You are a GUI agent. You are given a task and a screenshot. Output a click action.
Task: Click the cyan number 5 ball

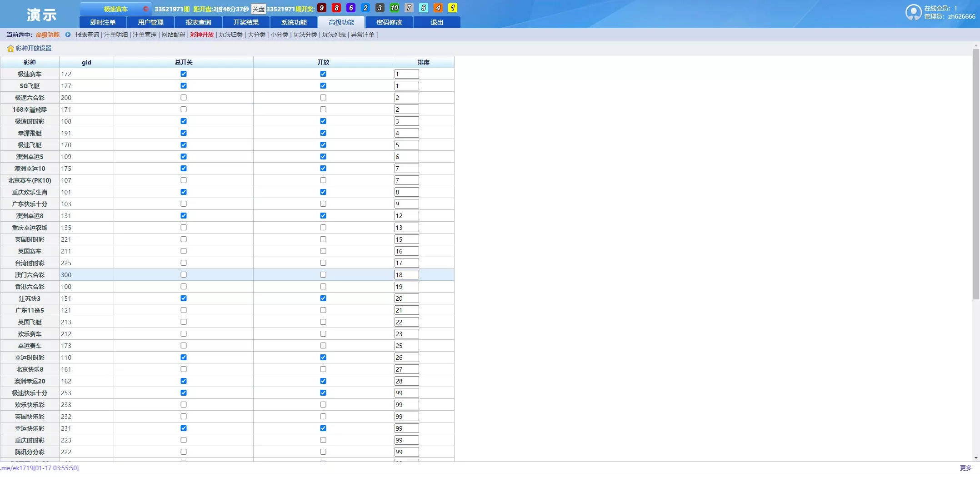[424, 8]
